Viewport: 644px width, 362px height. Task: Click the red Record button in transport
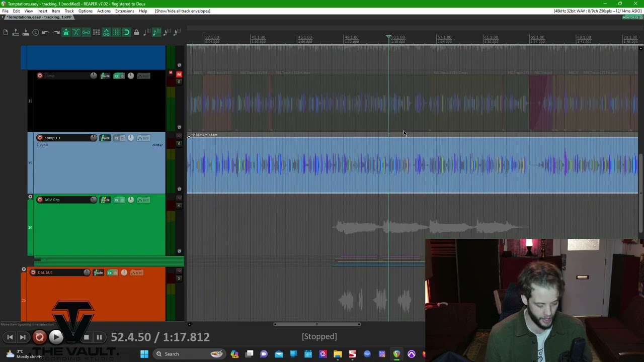coord(40,337)
